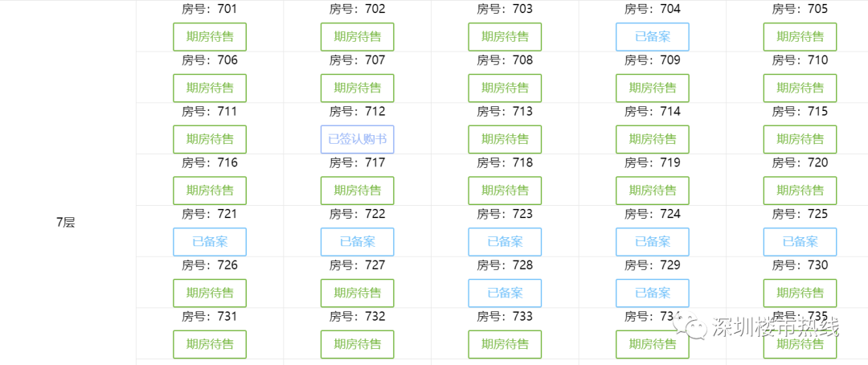Click the 期房待售 button under room 731

[210, 344]
